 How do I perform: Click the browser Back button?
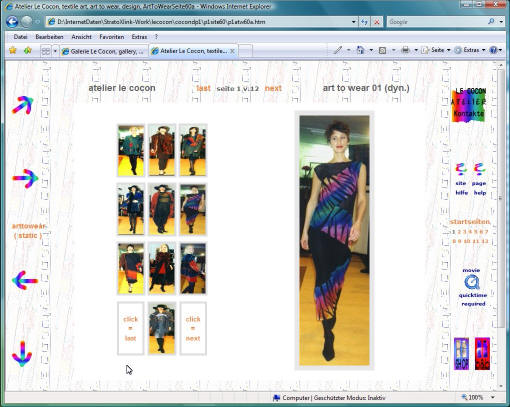coord(12,22)
